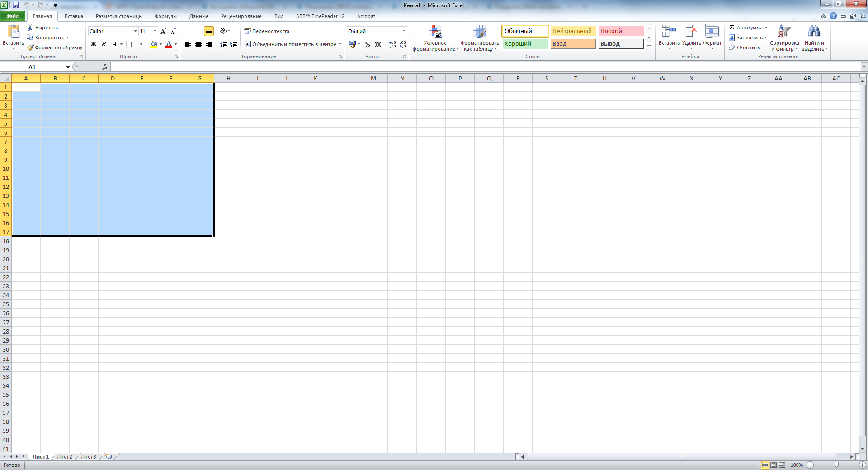Screen dimensions: 868x470
Task: Expand the Fill (Заполнить) dropdown
Action: 765,38
